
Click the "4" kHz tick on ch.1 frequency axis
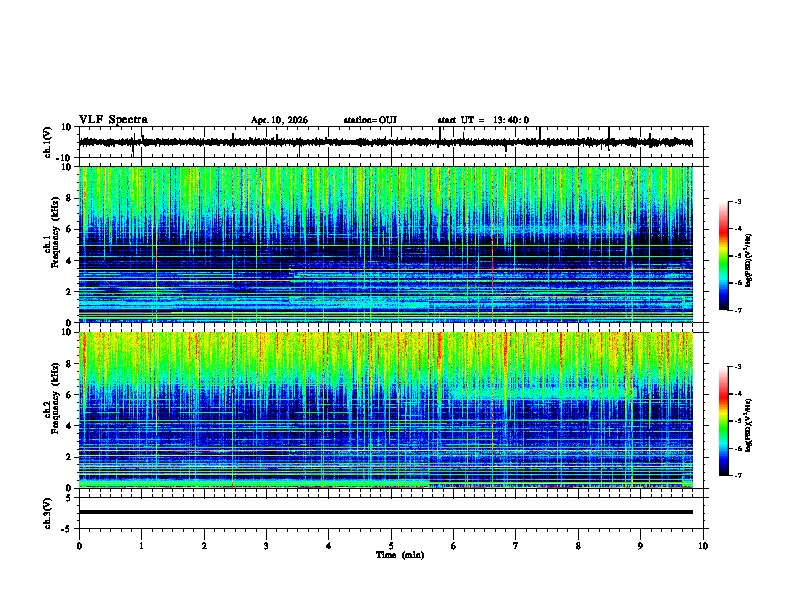tap(69, 261)
